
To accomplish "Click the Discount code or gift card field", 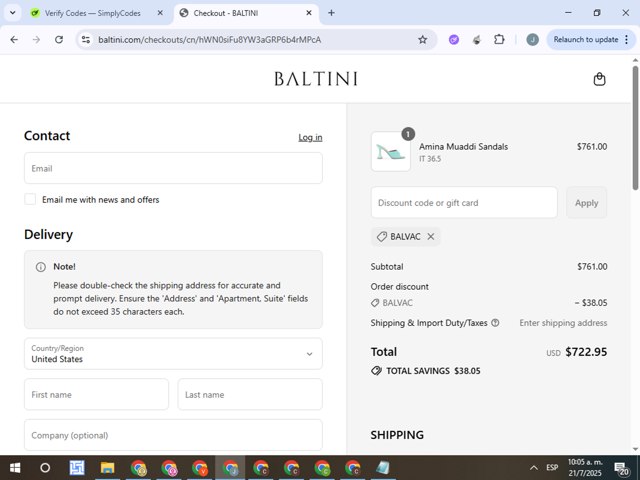I will (464, 203).
